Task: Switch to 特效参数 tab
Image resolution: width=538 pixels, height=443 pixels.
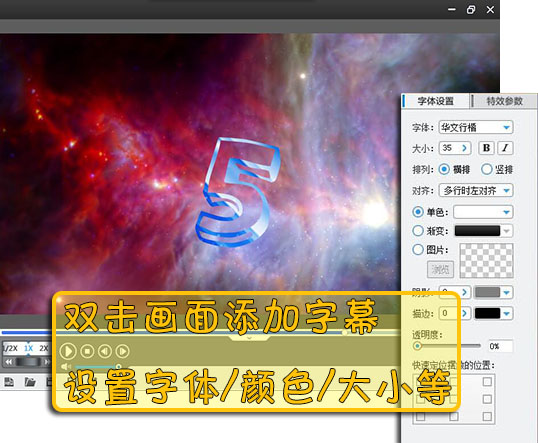Action: click(x=504, y=101)
